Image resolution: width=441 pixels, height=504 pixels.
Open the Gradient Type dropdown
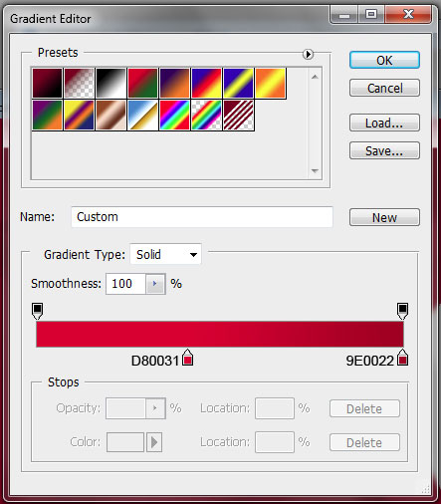(165, 254)
